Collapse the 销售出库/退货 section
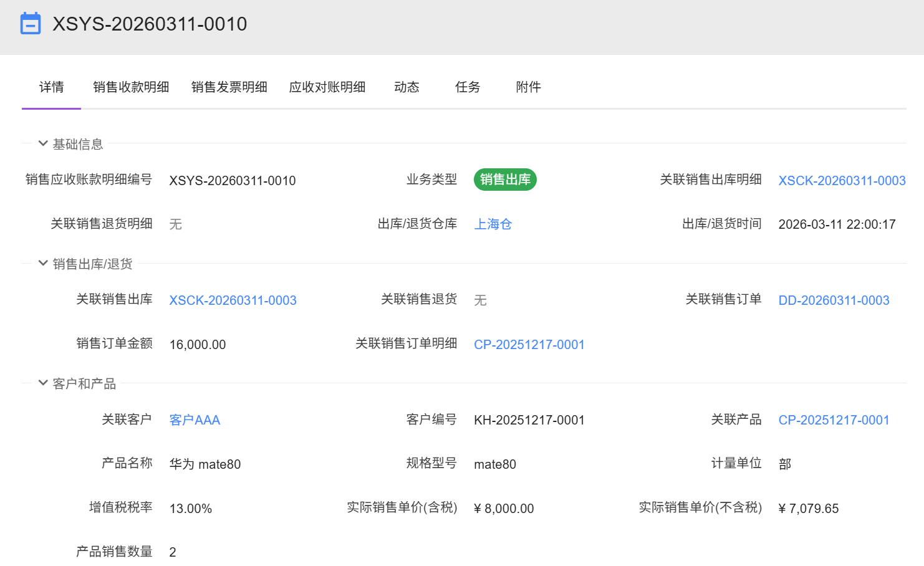 [x=43, y=264]
